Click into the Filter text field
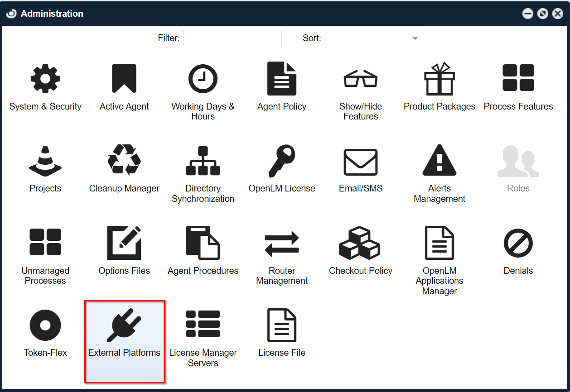 coord(232,38)
